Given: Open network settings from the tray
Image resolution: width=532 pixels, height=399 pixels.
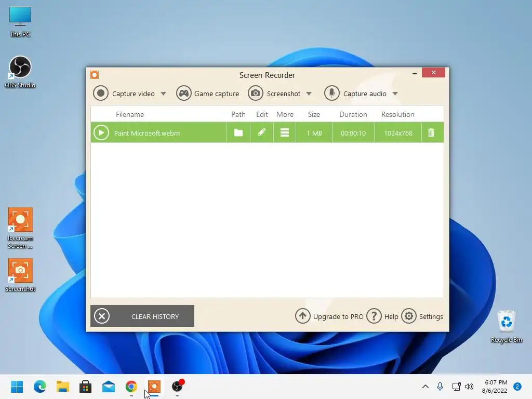Looking at the screenshot, I should pos(456,387).
